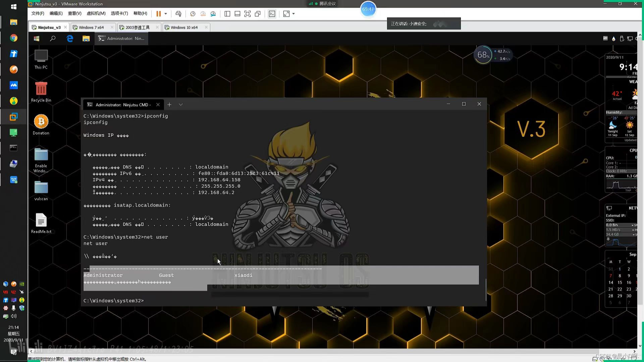This screenshot has width=644, height=362.
Task: Open the Snapshot Manager icon
Action: (213, 14)
